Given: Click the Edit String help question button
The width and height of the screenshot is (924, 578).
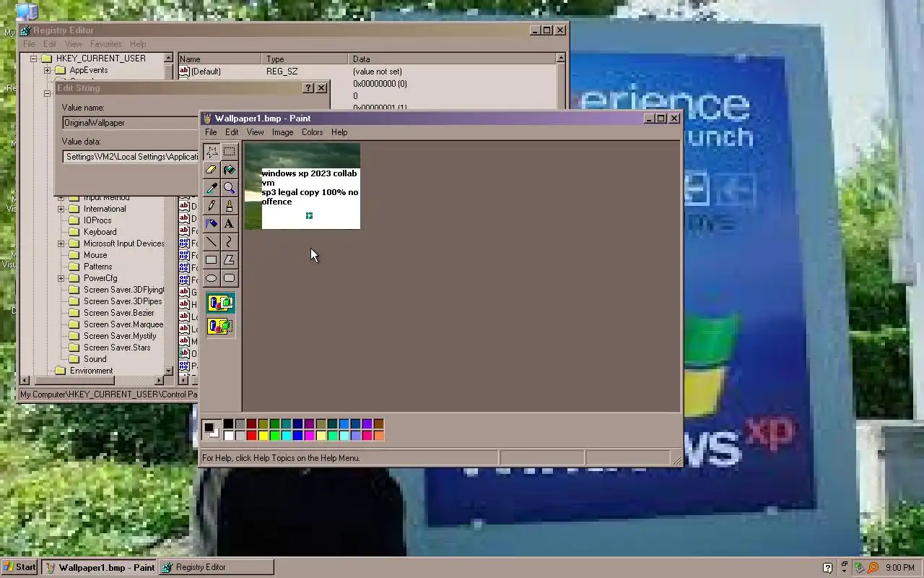Looking at the screenshot, I should 308,88.
